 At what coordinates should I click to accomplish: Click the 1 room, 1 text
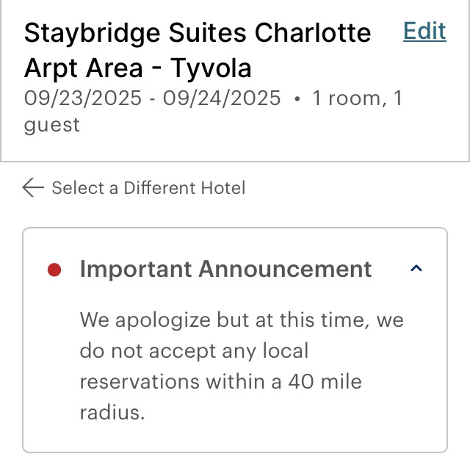tap(358, 98)
